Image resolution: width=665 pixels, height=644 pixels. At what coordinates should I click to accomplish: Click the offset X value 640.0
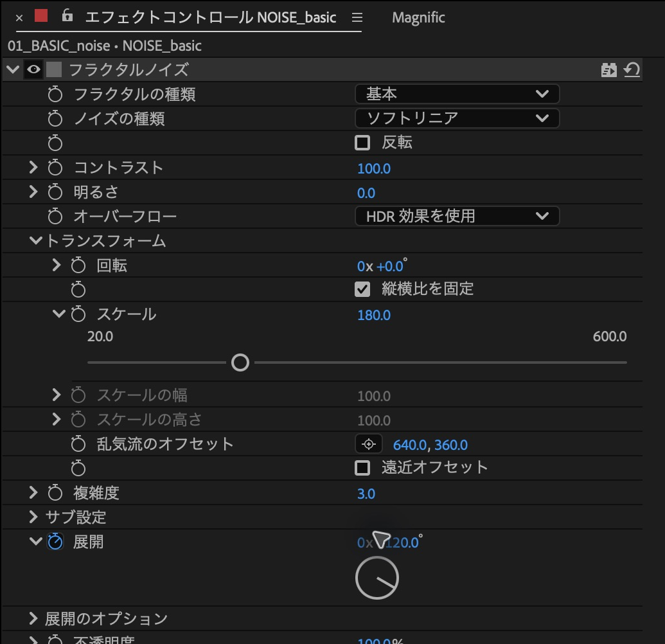[410, 445]
